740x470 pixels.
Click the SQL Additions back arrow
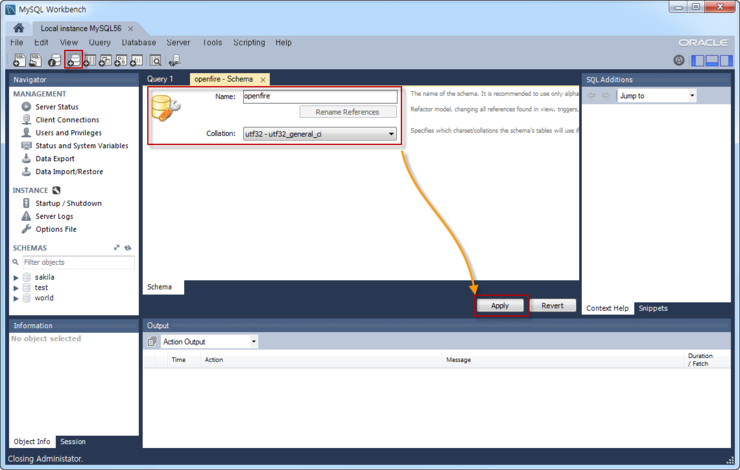pos(591,96)
